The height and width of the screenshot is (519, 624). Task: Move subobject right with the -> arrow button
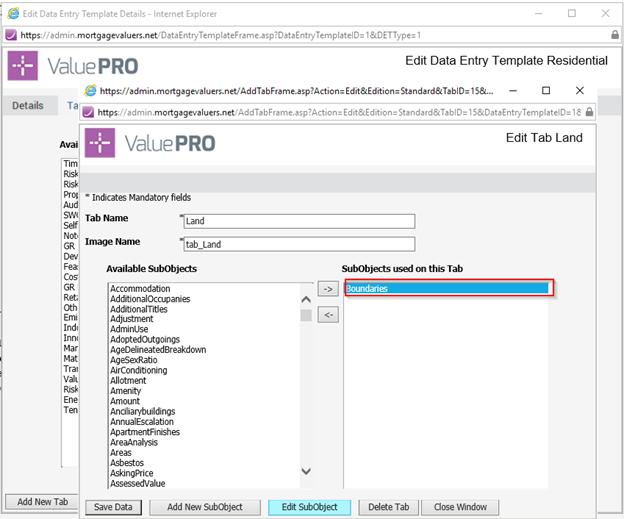(x=328, y=289)
